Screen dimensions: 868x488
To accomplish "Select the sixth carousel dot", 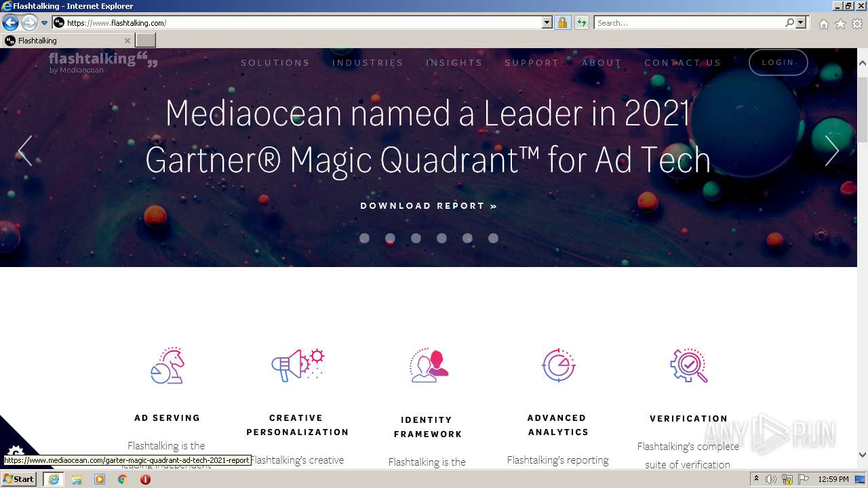I will 493,238.
